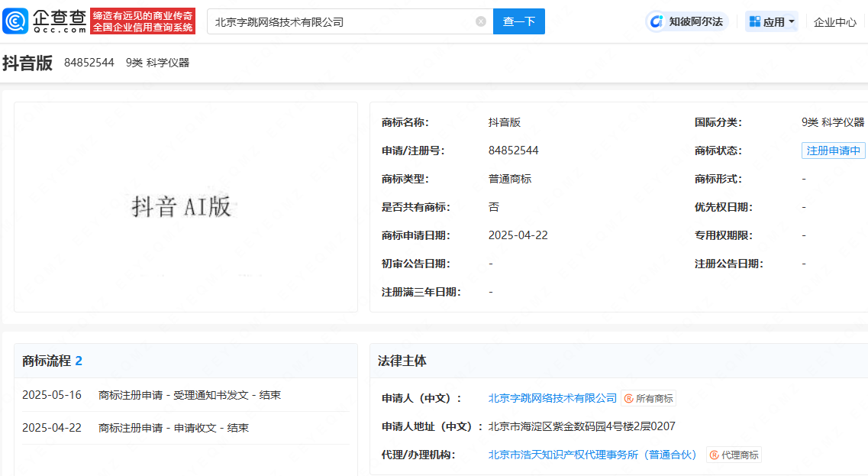Screen dimensions: 868x476
Task: Click the 查一下 search button
Action: [518, 21]
